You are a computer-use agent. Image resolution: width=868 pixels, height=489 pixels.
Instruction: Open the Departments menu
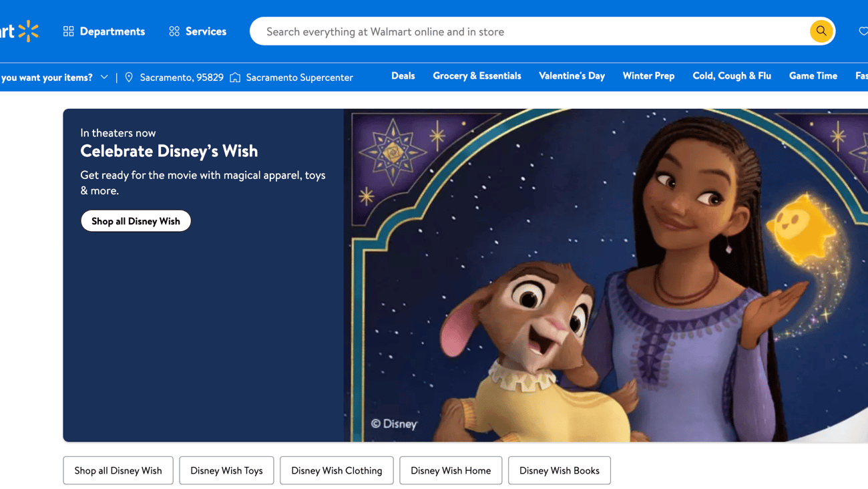click(x=104, y=31)
